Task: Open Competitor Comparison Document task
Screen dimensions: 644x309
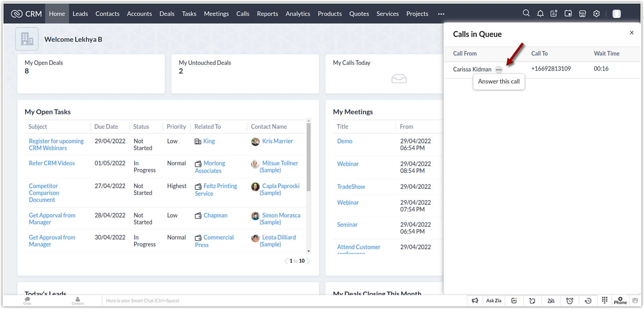Action: (x=44, y=193)
